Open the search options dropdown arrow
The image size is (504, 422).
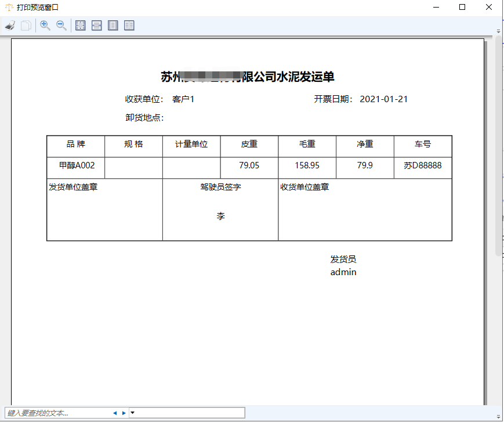(132, 413)
